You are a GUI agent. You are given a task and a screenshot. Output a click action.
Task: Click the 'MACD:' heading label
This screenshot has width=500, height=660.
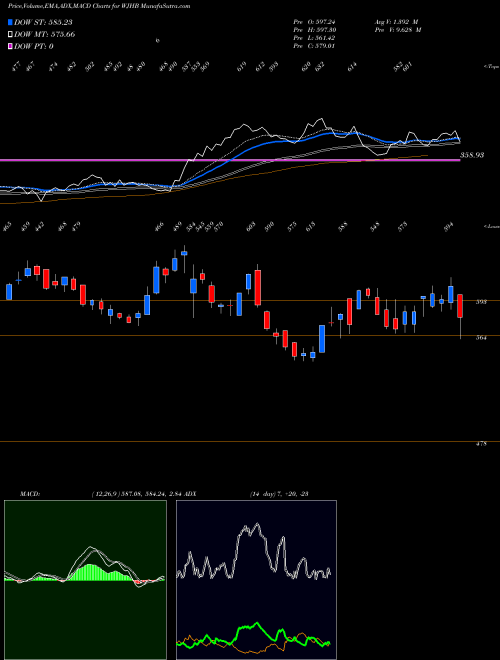click(x=29, y=494)
